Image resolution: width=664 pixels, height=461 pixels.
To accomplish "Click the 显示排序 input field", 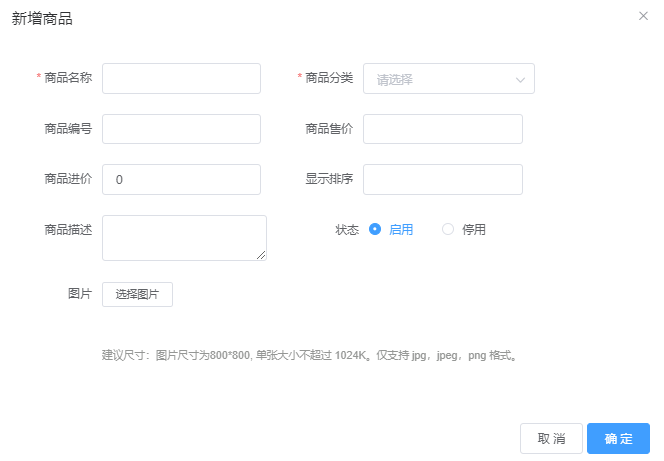I will coord(442,179).
